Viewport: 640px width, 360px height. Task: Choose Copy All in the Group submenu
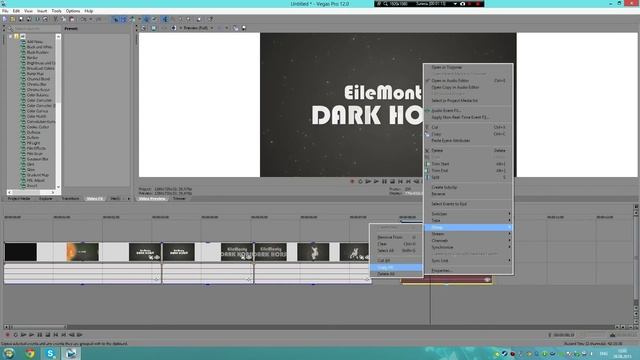(x=397, y=267)
